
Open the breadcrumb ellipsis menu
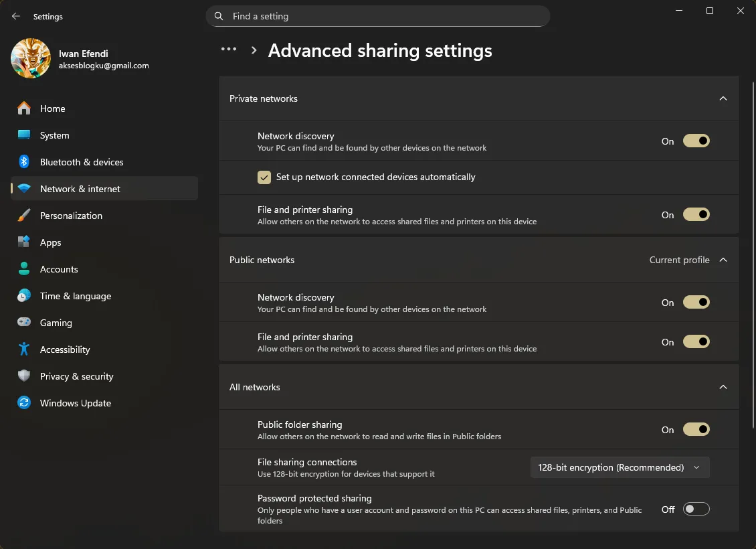[229, 49]
